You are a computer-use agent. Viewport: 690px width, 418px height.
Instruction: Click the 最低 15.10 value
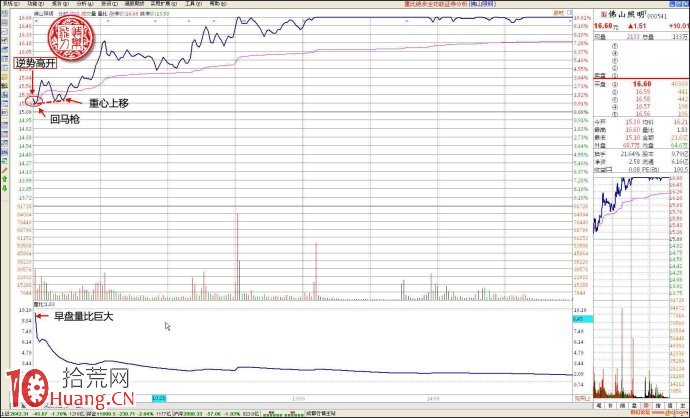point(632,137)
